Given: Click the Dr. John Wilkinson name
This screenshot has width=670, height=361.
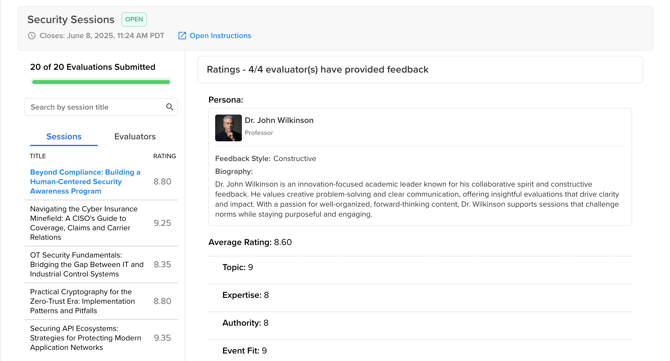Looking at the screenshot, I should (279, 120).
